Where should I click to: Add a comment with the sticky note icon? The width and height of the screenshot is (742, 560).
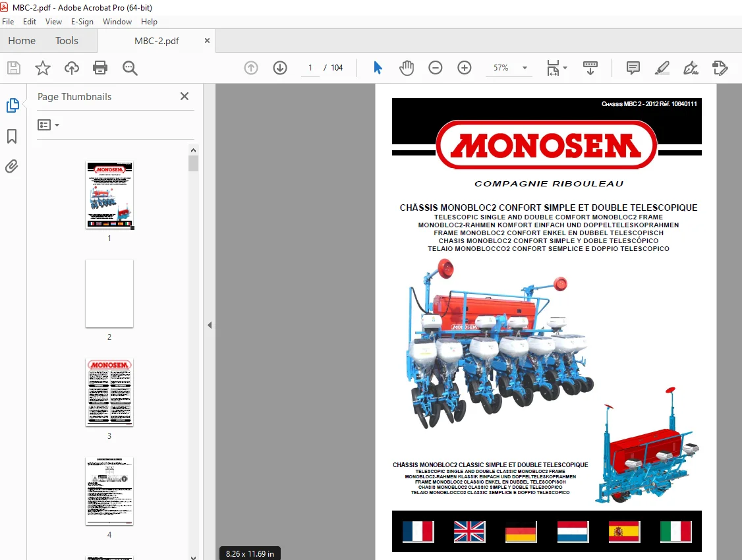click(633, 68)
